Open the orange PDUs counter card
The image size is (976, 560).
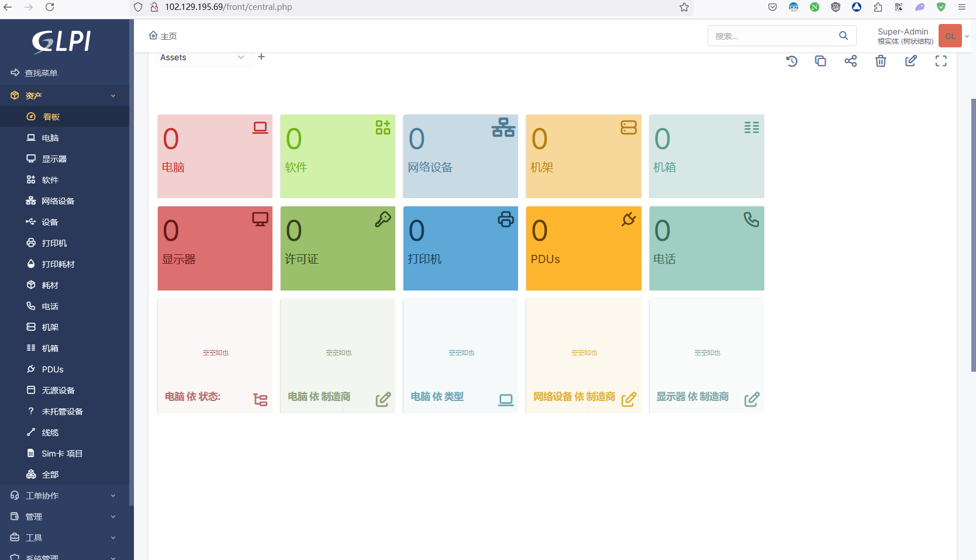pos(583,248)
